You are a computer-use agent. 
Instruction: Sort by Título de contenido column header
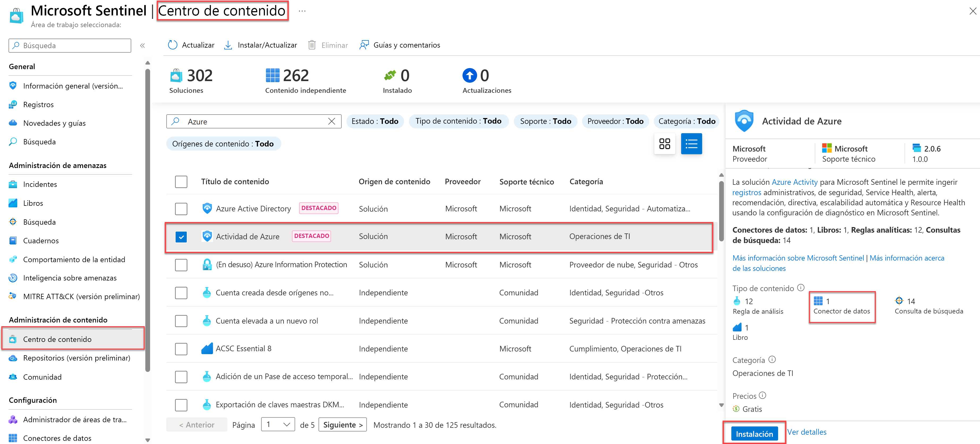[x=235, y=182]
